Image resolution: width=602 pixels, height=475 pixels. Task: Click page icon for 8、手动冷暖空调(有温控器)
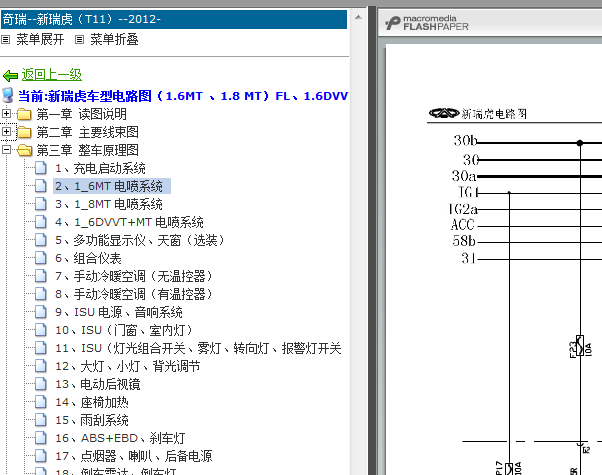[x=41, y=294]
